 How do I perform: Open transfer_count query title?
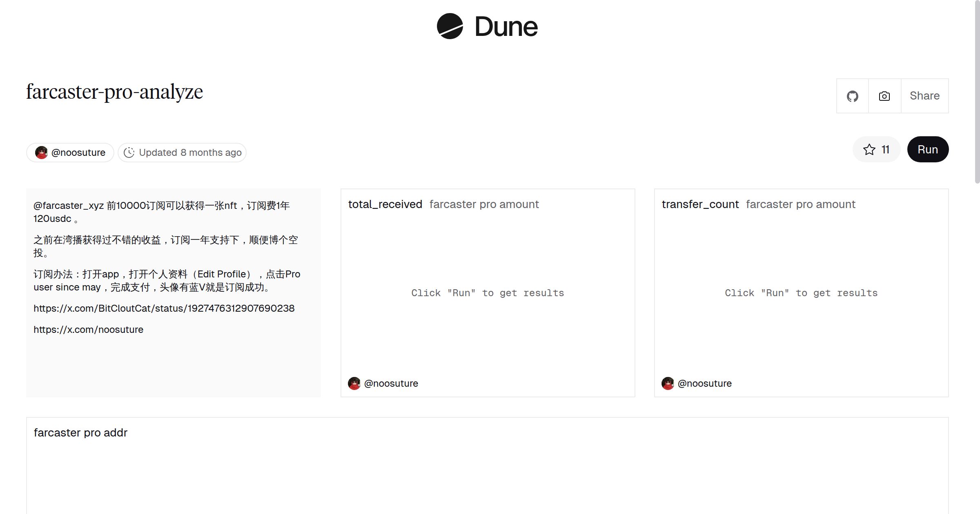pos(700,204)
